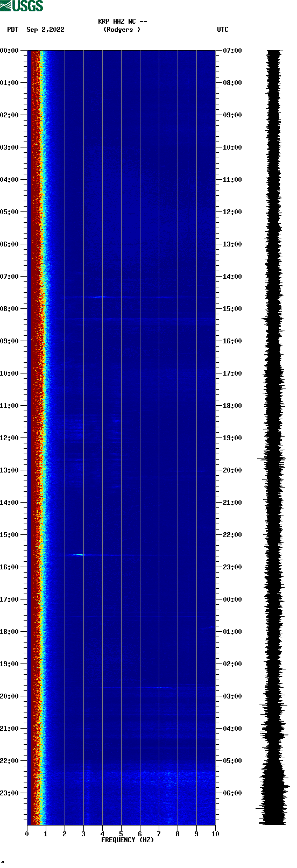297x868 pixels.
Task: Click the 4 Hz spectral streak near 07:40 PDT
Action: [100, 297]
